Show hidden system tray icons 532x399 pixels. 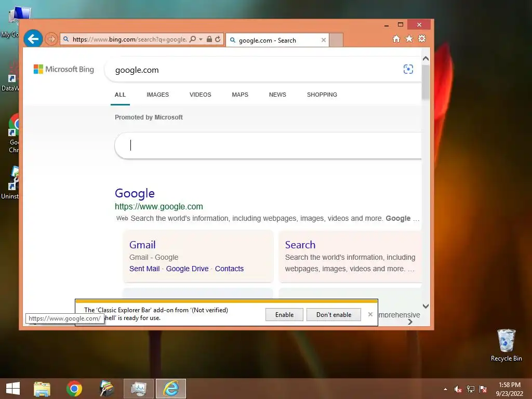coord(445,389)
